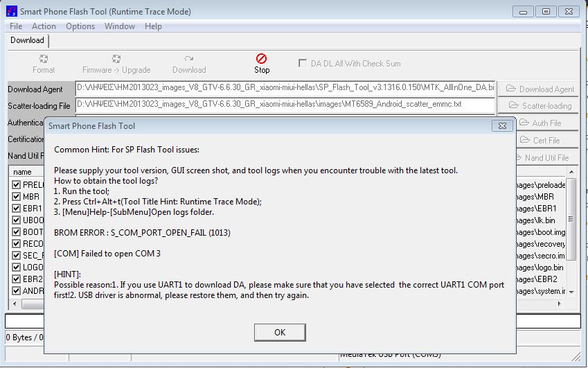The image size is (588, 368).
Task: Click the horizontal scroll right arrow
Action: [x=559, y=304]
